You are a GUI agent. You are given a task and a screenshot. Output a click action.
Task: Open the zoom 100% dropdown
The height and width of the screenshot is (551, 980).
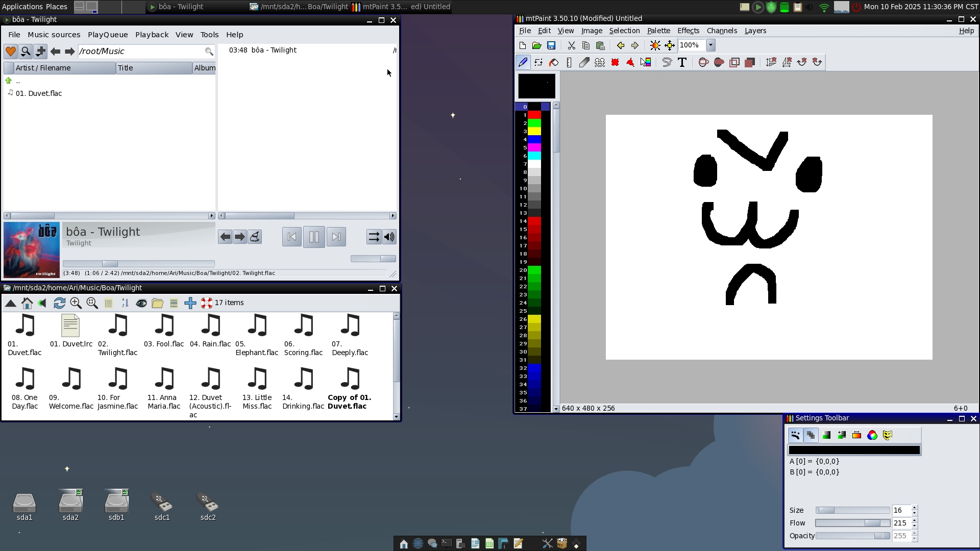(x=710, y=45)
